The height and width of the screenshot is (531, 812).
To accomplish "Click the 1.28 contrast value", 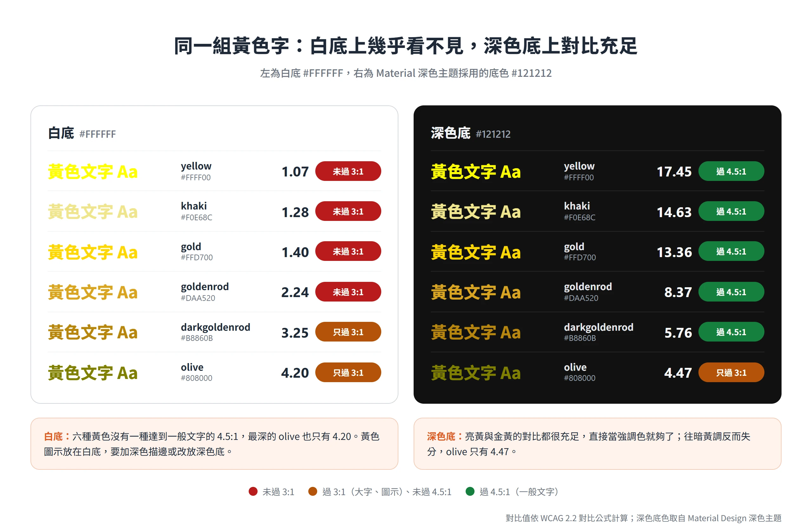I will pyautogui.click(x=295, y=212).
